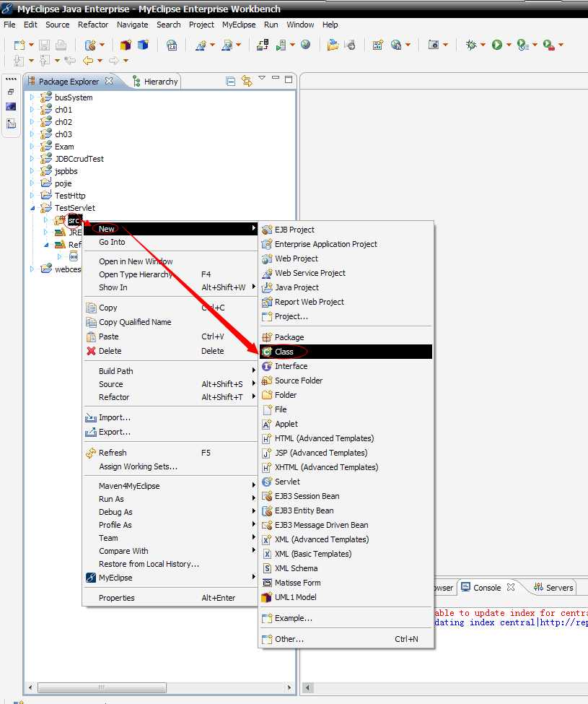
Task: Click the XML Schema icon in submenu
Action: click(x=267, y=568)
